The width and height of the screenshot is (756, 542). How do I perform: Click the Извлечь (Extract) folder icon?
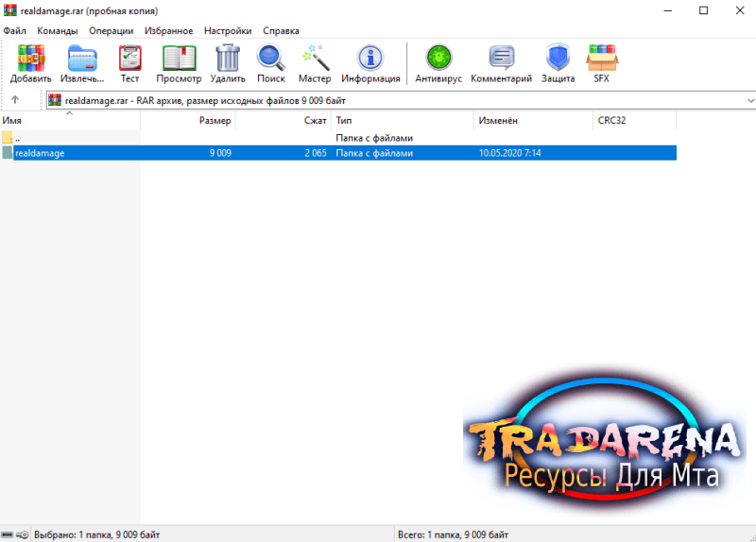pos(82,59)
